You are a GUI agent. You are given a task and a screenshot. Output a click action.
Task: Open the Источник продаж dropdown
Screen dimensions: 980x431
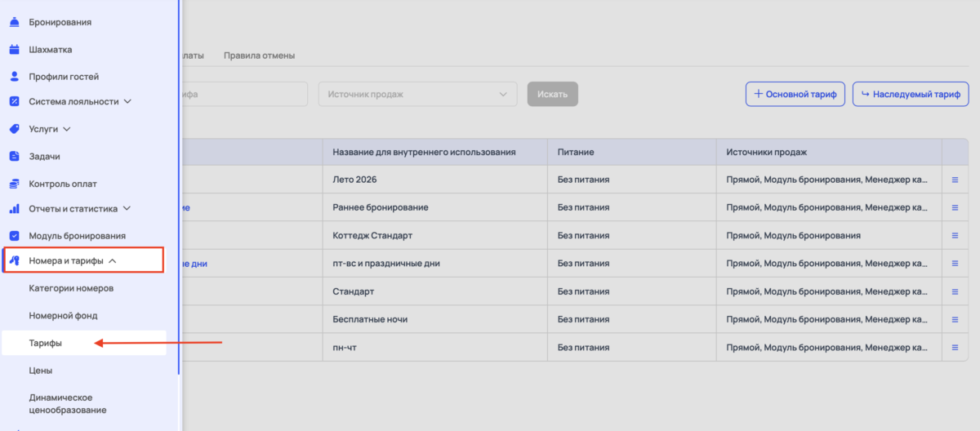pos(417,94)
